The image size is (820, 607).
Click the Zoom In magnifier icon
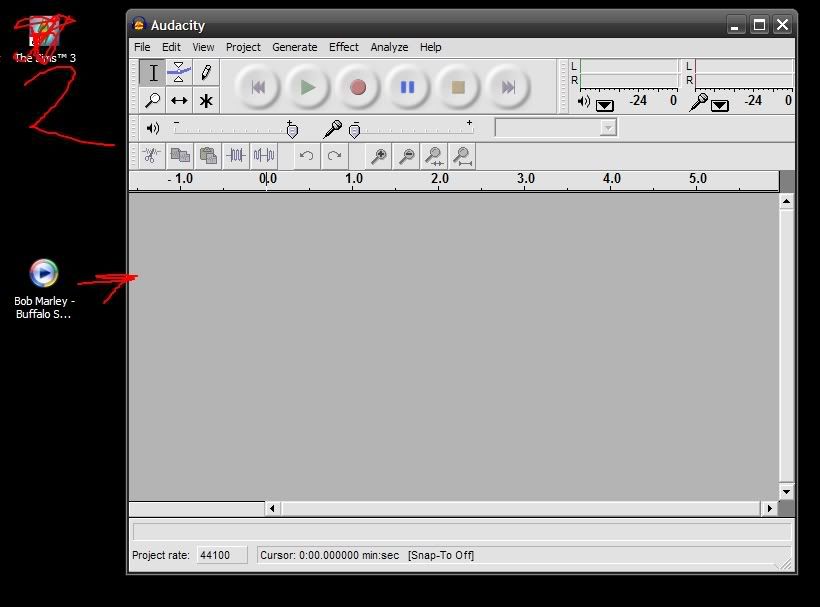click(379, 156)
